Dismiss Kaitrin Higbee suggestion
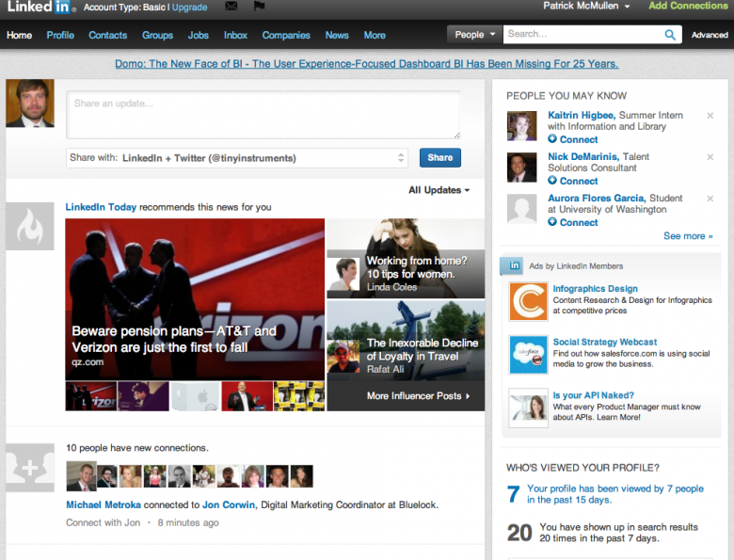The image size is (734, 560). click(x=710, y=116)
